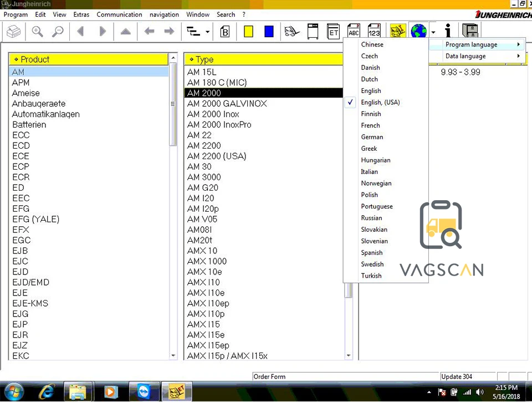Image resolution: width=532 pixels, height=402 pixels.
Task: Open the Program menu
Action: click(16, 14)
